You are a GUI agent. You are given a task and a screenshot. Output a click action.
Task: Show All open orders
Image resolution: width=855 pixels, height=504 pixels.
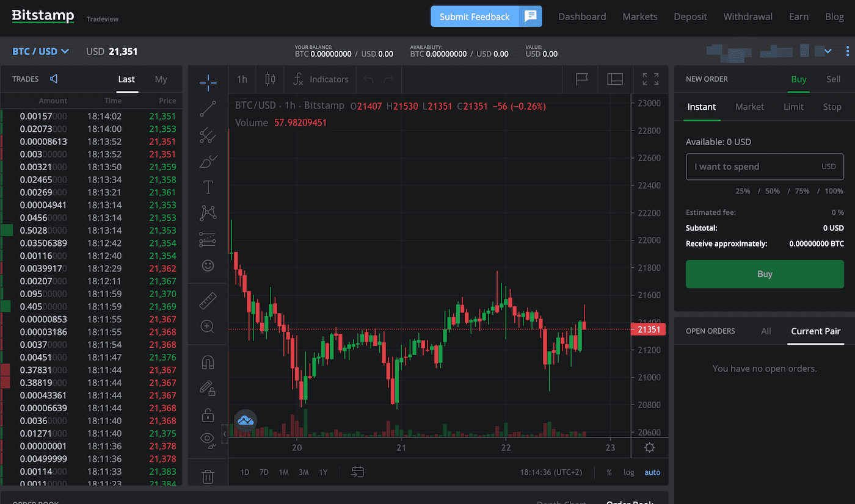pos(766,331)
